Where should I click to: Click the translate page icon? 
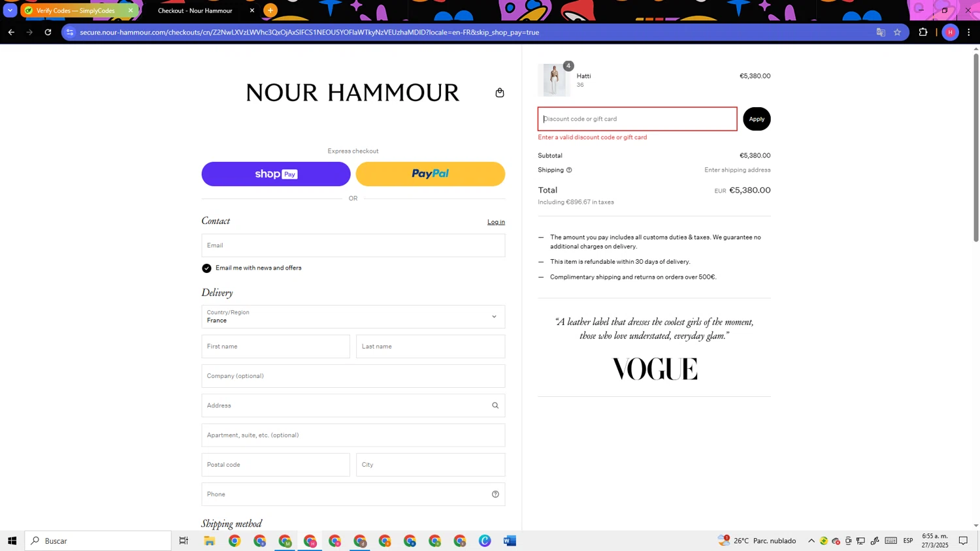881,32
